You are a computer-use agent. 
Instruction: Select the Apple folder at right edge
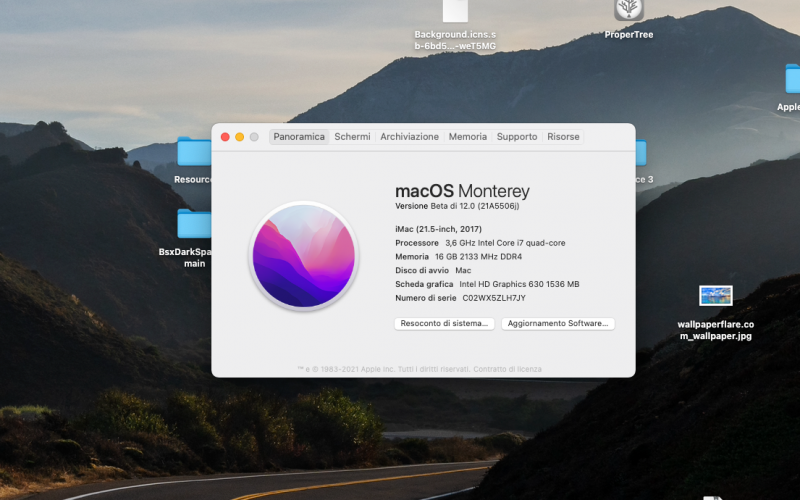791,80
